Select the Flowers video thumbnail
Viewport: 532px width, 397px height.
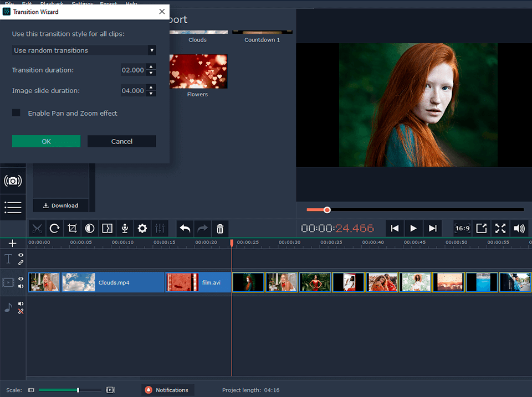197,72
